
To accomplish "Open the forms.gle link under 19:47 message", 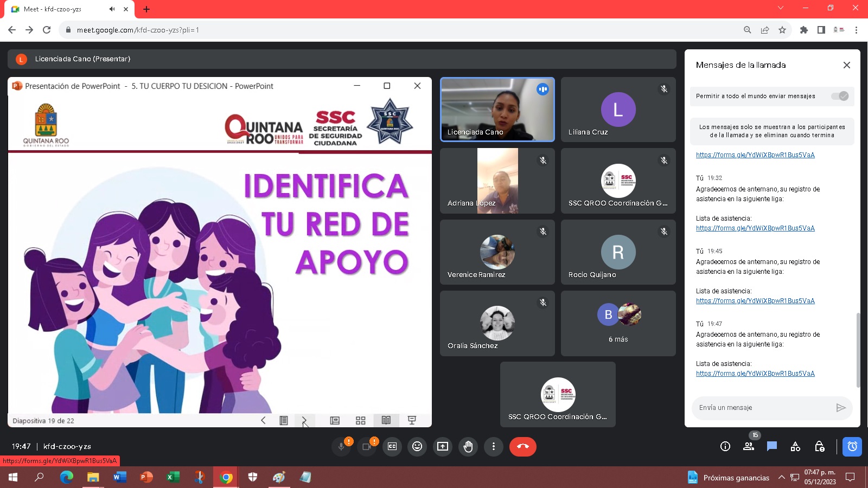I will [755, 374].
